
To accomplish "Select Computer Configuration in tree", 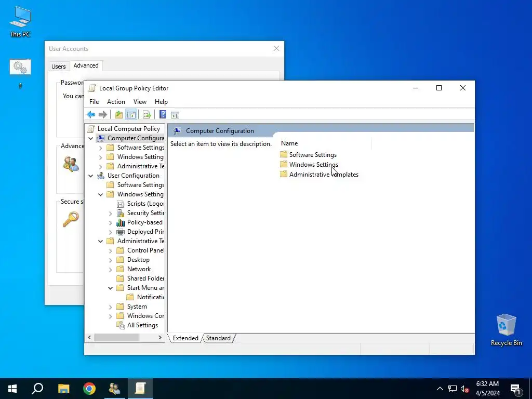I will tap(136, 138).
